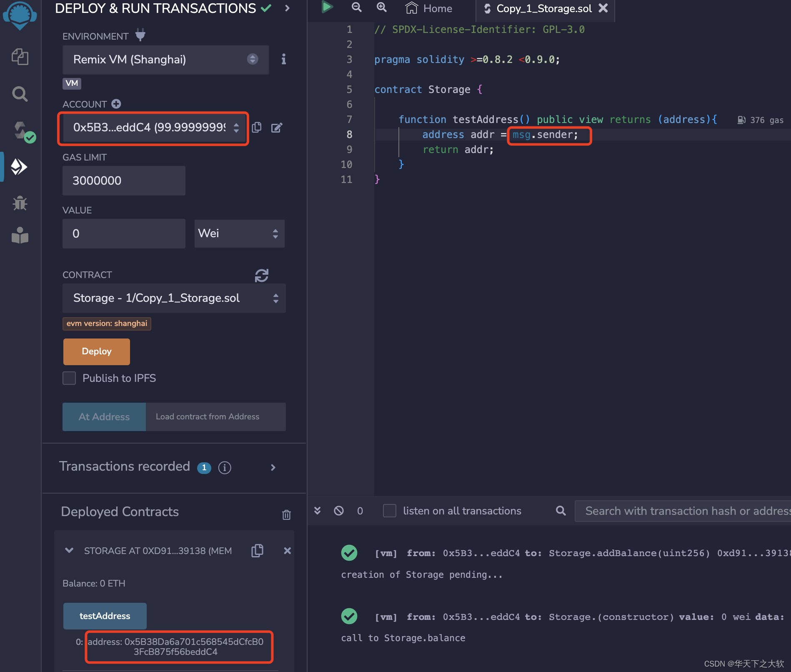Call the testAddress function button
The height and width of the screenshot is (672, 791).
tap(105, 616)
